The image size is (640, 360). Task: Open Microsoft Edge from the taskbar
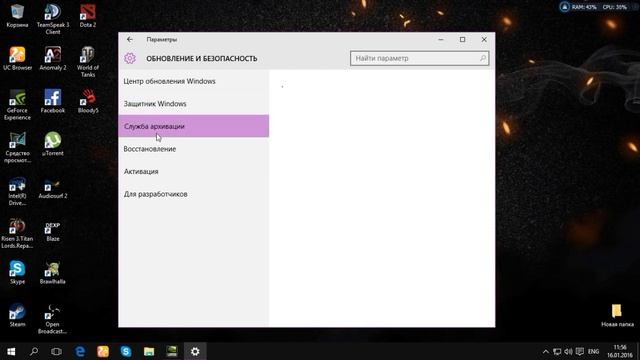(80, 351)
